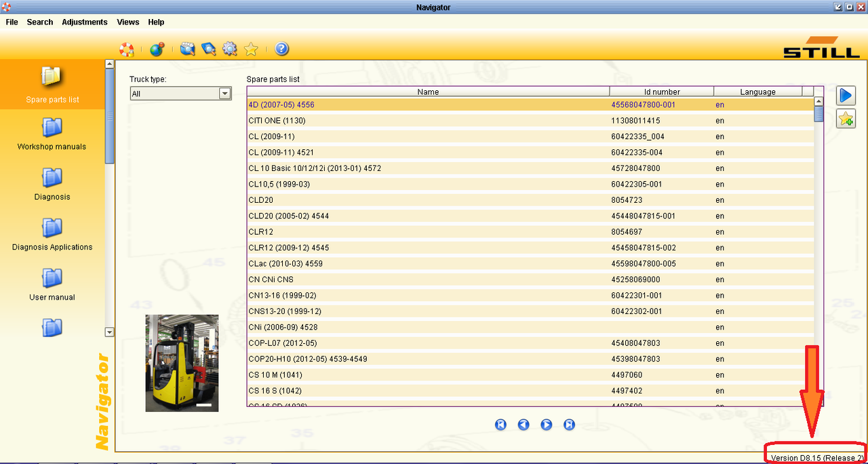
Task: Click the blue play open button
Action: coord(846,96)
